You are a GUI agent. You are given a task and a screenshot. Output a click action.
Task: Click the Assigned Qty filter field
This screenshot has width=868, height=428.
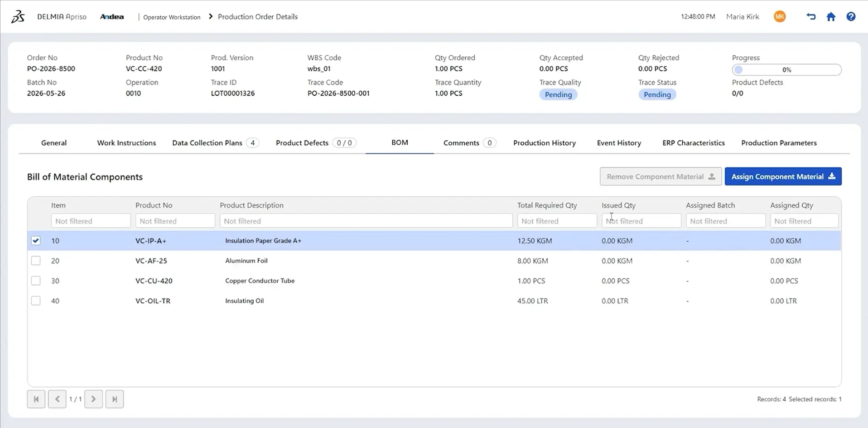click(804, 221)
